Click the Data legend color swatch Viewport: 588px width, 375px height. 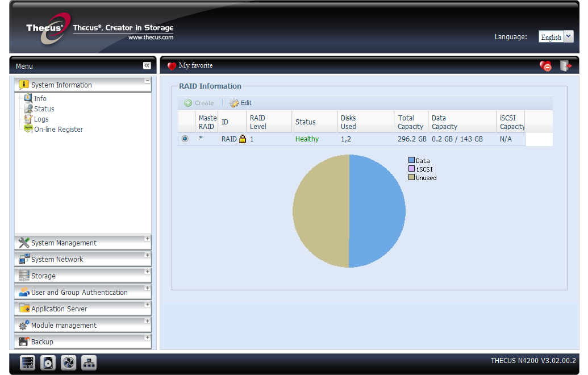(411, 160)
